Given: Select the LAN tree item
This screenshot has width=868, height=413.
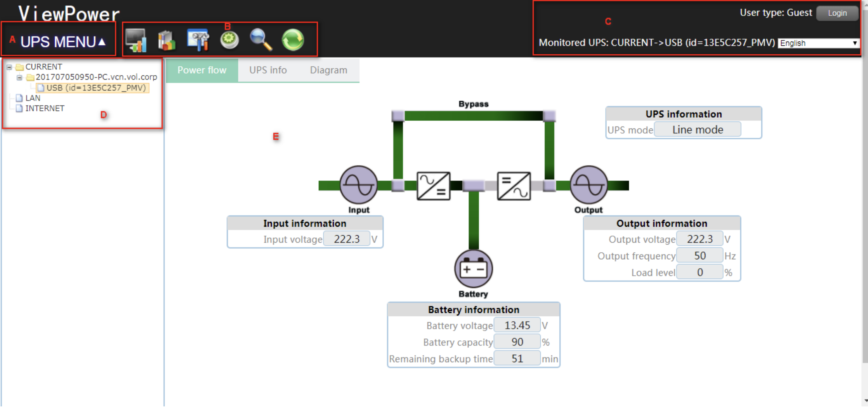Looking at the screenshot, I should click(x=33, y=98).
